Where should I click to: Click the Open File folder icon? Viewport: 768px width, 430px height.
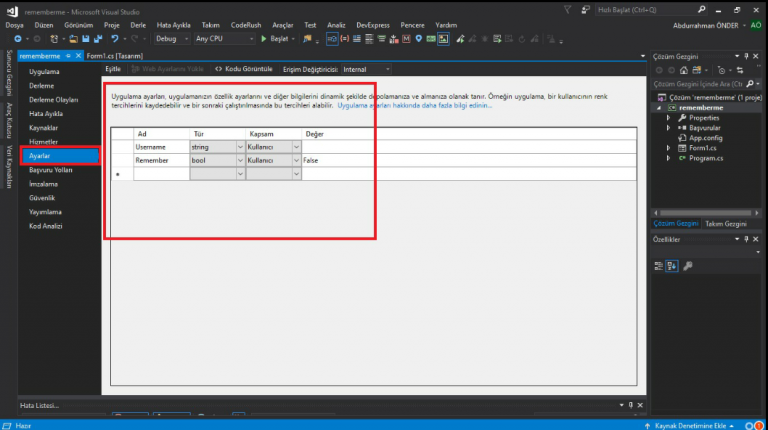73,39
